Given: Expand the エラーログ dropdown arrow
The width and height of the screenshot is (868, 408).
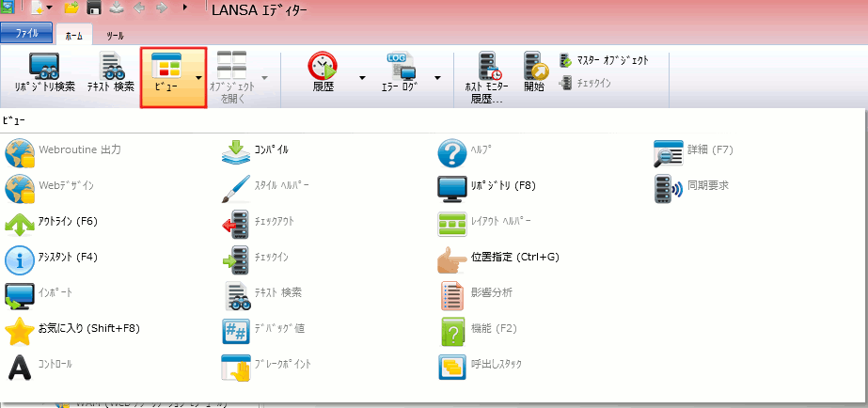Looking at the screenshot, I should point(437,78).
